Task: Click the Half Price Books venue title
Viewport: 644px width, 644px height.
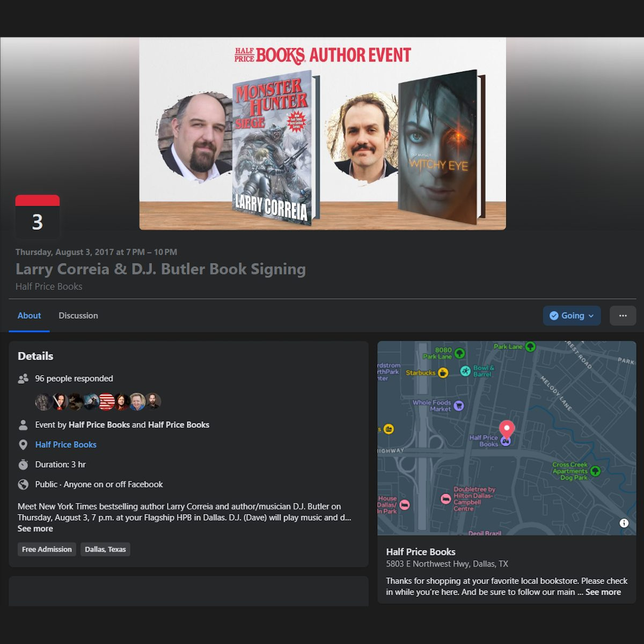Action: click(421, 552)
